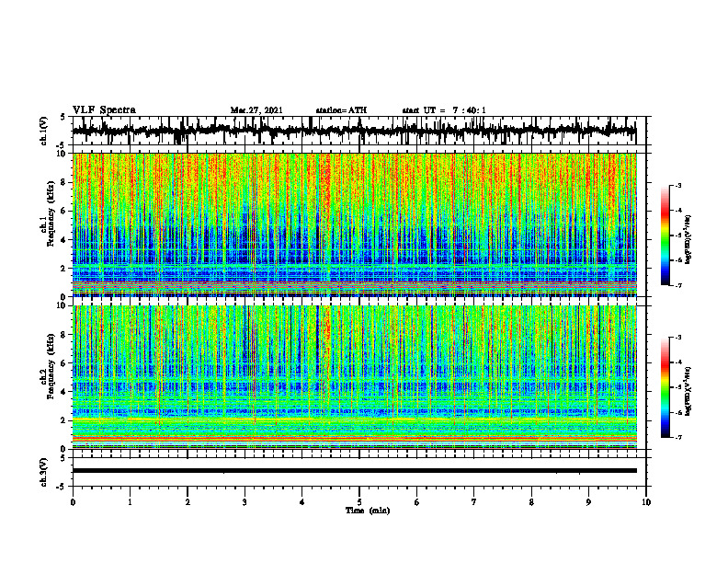Click the ch.1 color bar "log(PSD)" label
The image size is (728, 563).
(688, 239)
